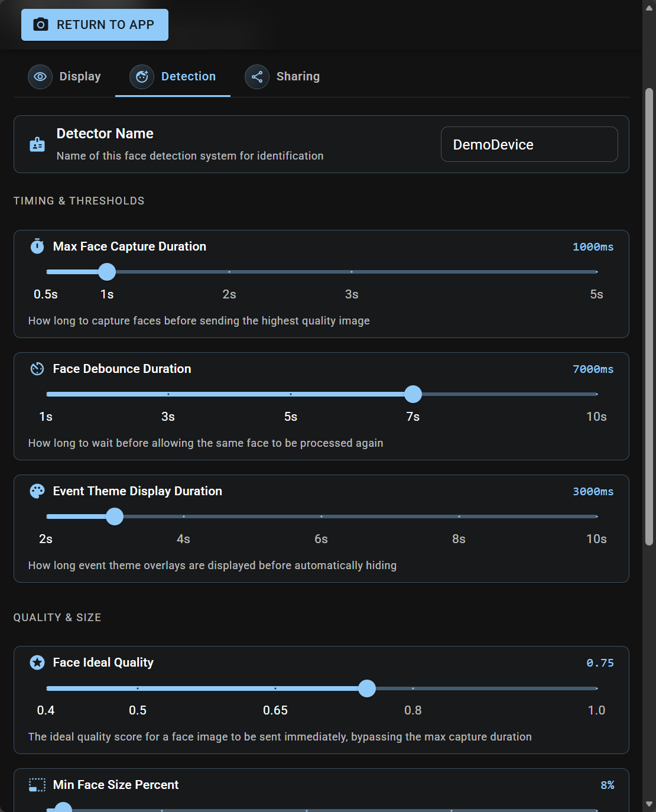
Task: Click the Event Theme Display Duration slider handle
Action: 114,517
